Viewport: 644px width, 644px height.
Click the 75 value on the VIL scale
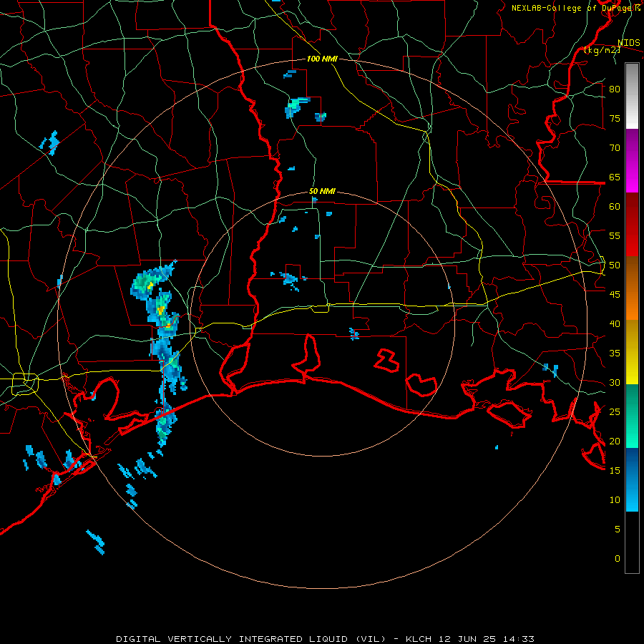click(615, 118)
